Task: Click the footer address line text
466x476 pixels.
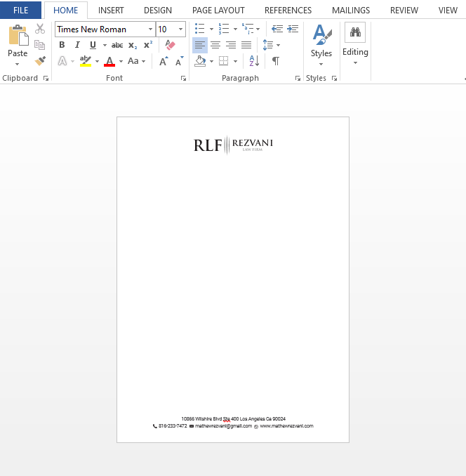Action: point(233,419)
